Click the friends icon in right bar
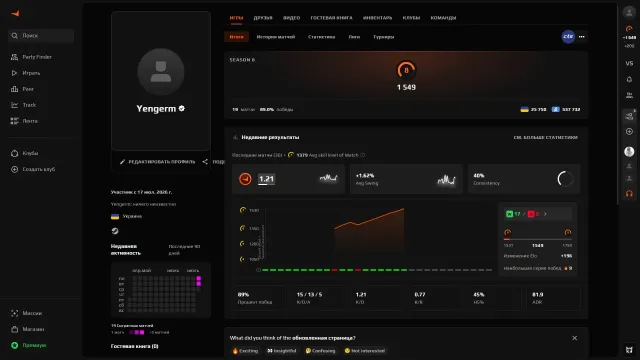The height and width of the screenshot is (360, 640). [x=629, y=95]
